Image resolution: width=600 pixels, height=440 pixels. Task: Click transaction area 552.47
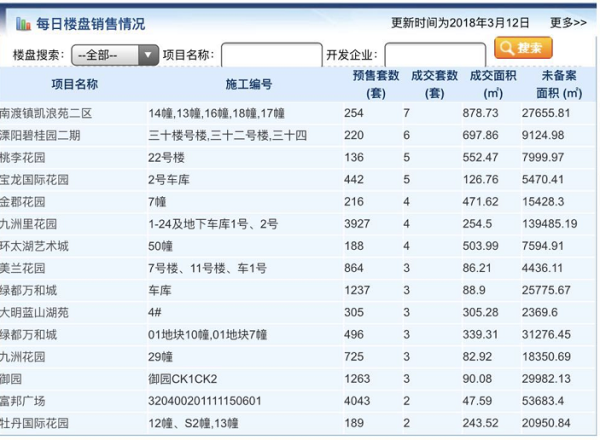click(x=481, y=158)
